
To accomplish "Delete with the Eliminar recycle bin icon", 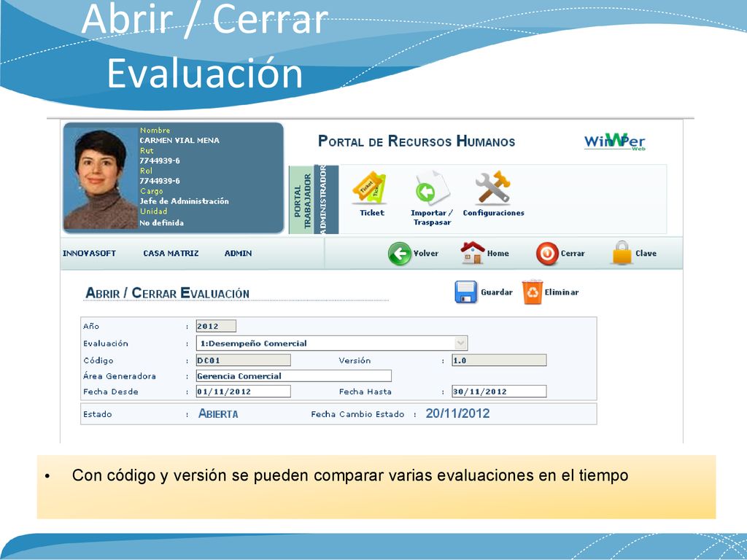I will click(x=532, y=292).
